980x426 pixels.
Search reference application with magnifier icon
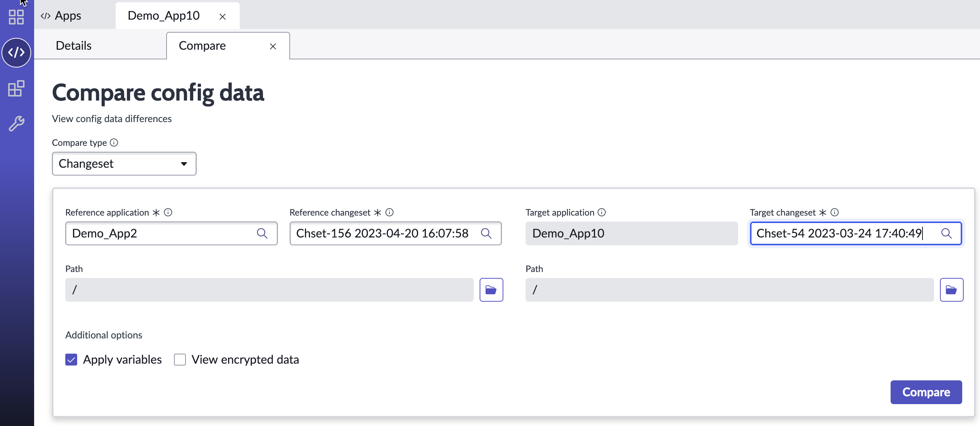pyautogui.click(x=262, y=233)
